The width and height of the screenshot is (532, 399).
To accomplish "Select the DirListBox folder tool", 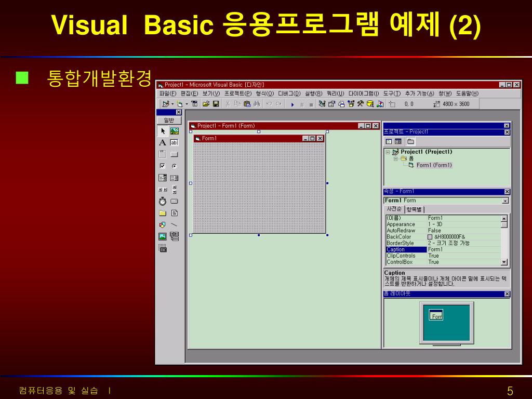I will coord(163,213).
